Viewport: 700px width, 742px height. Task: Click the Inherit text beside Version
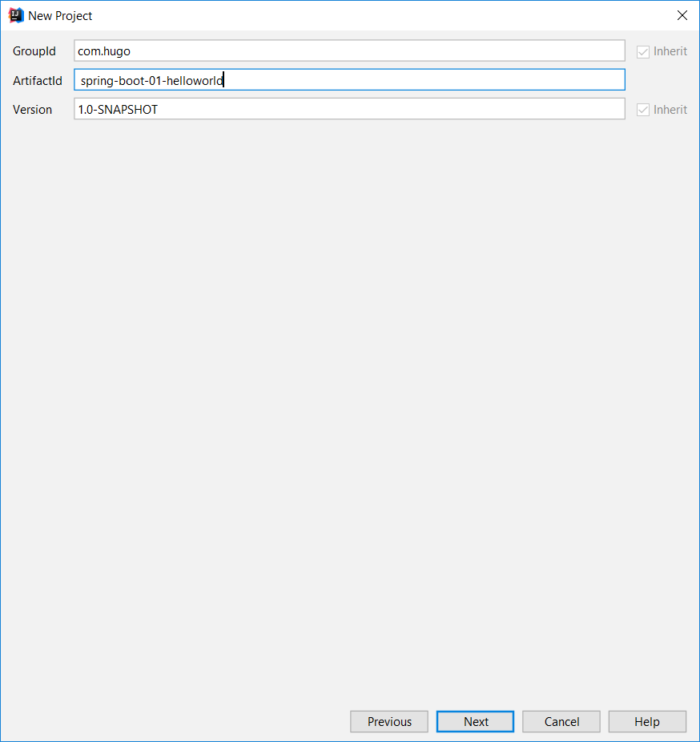tap(670, 110)
